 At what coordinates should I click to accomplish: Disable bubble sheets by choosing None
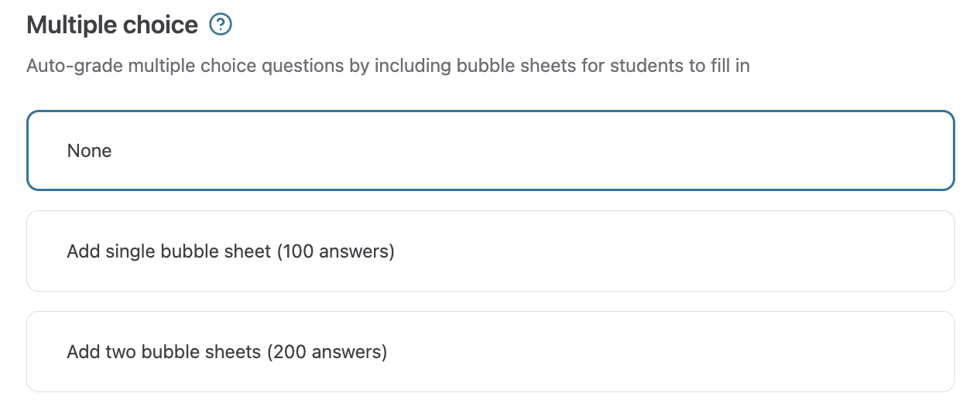[490, 151]
